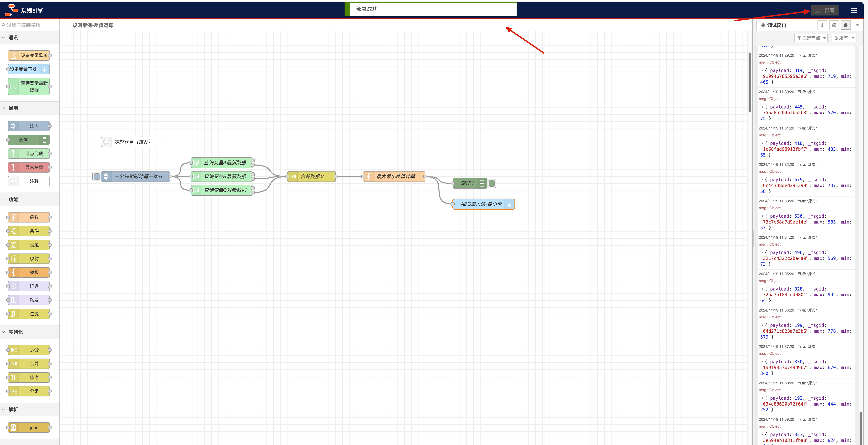Trigger the inject button on 一分钟定时计算一次 node

[x=97, y=176]
